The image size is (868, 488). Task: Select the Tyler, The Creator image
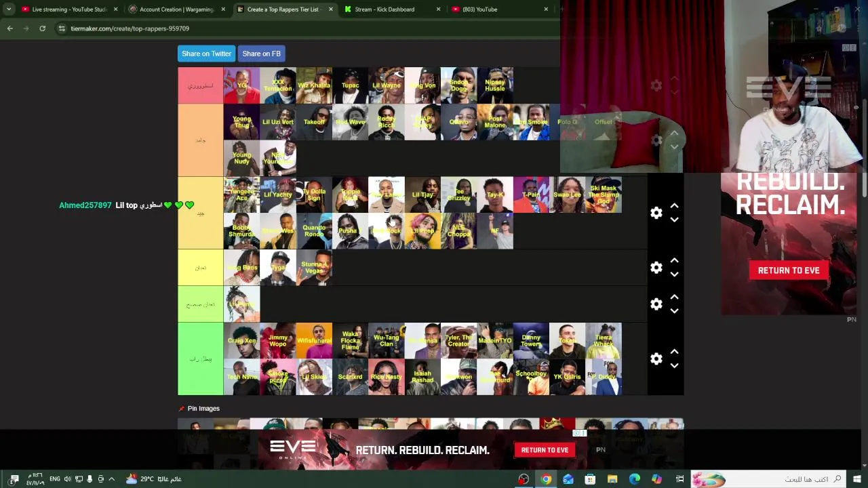pyautogui.click(x=459, y=340)
